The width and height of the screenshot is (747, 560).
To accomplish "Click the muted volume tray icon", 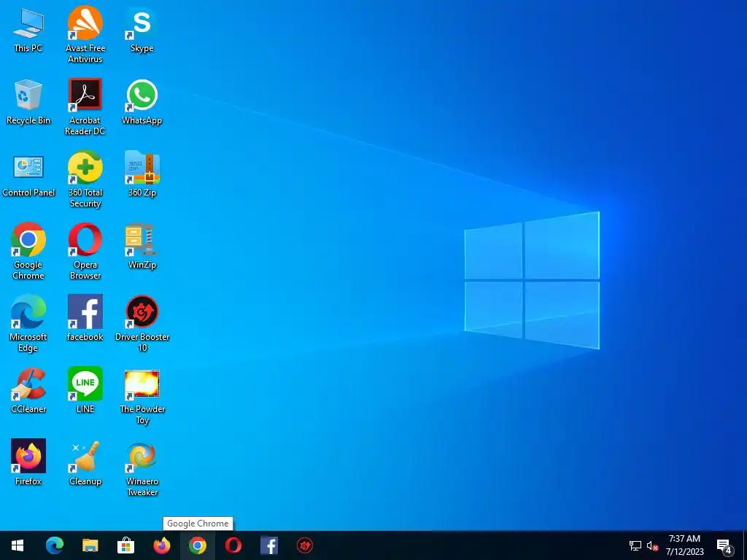I will click(x=652, y=545).
